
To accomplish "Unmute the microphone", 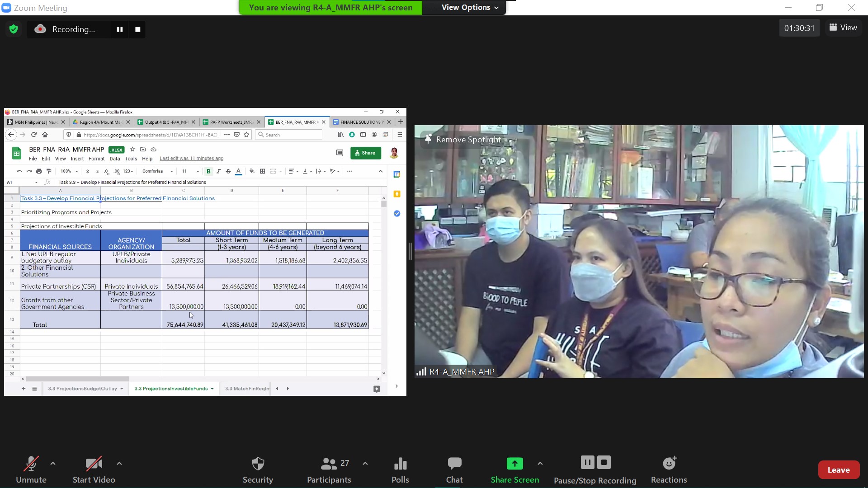I will pos(31,470).
